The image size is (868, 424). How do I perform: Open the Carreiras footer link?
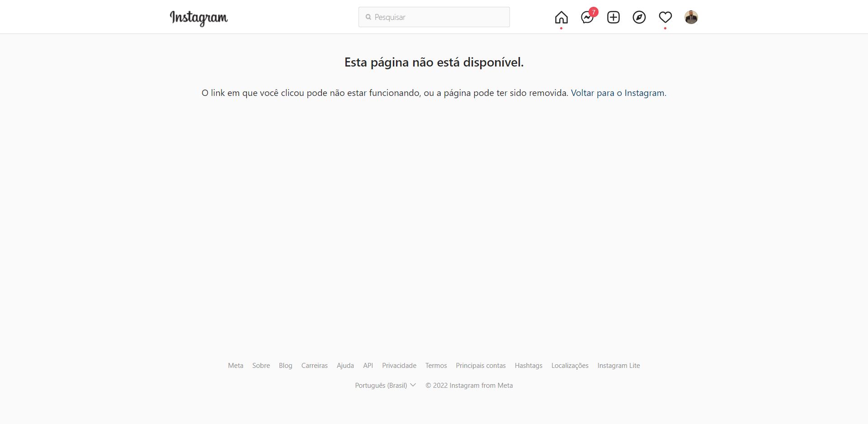(x=314, y=366)
